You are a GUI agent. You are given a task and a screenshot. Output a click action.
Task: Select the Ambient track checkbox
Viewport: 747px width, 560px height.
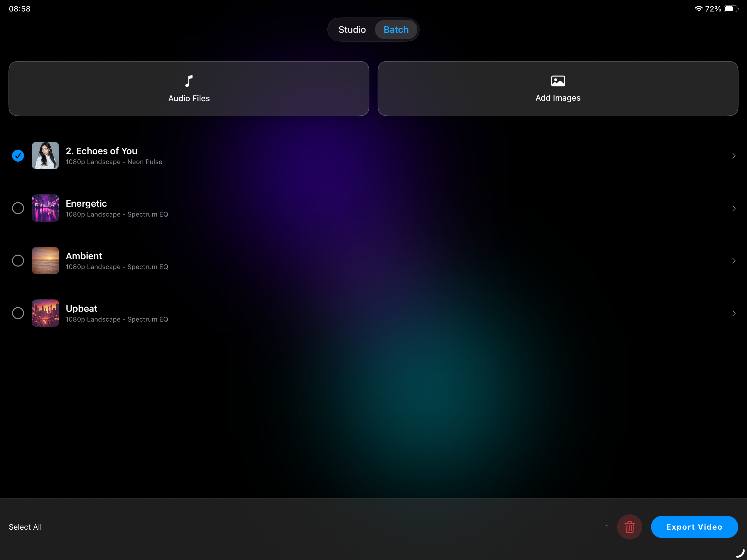[18, 261]
